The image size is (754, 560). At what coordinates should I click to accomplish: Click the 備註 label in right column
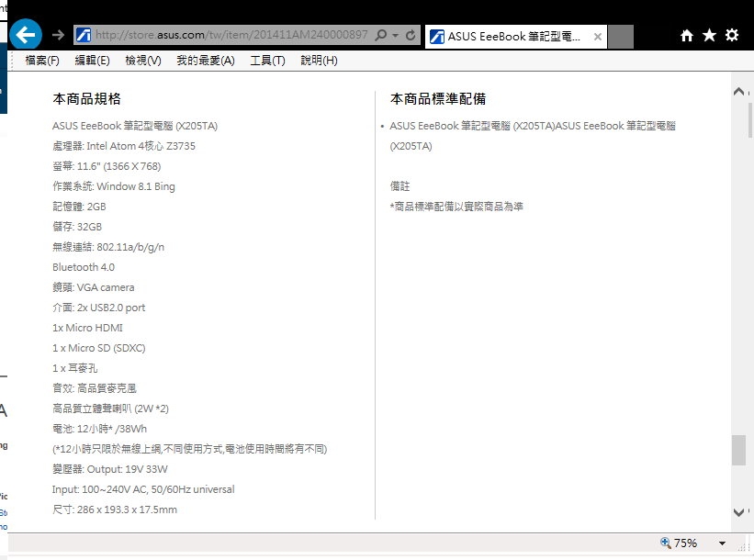tap(400, 186)
